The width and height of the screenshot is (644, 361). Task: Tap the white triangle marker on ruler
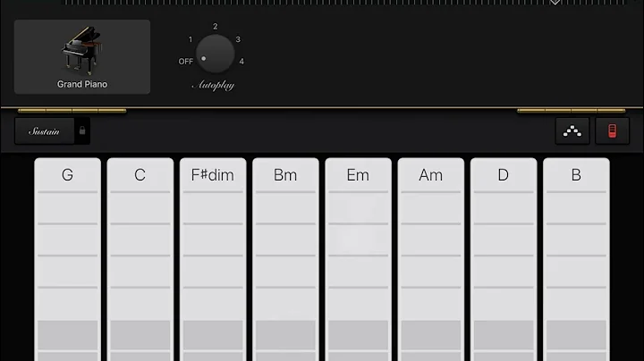555,4
